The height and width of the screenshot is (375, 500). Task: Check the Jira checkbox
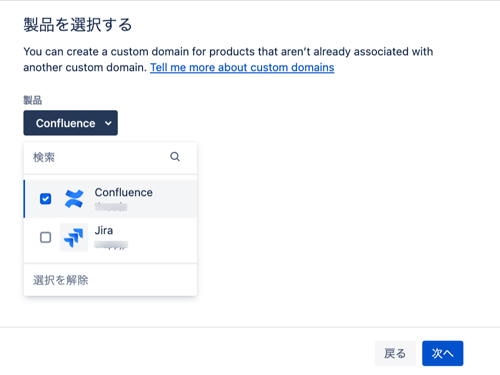[45, 237]
